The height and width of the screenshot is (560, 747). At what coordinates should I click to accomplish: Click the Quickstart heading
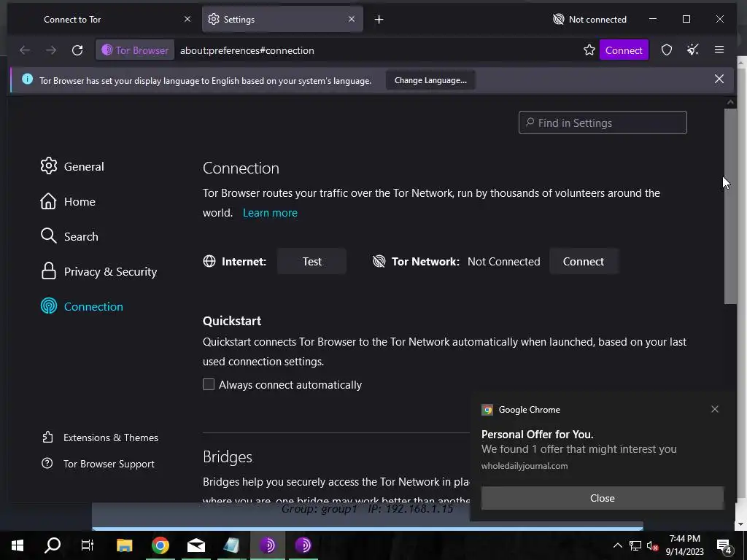click(x=232, y=321)
